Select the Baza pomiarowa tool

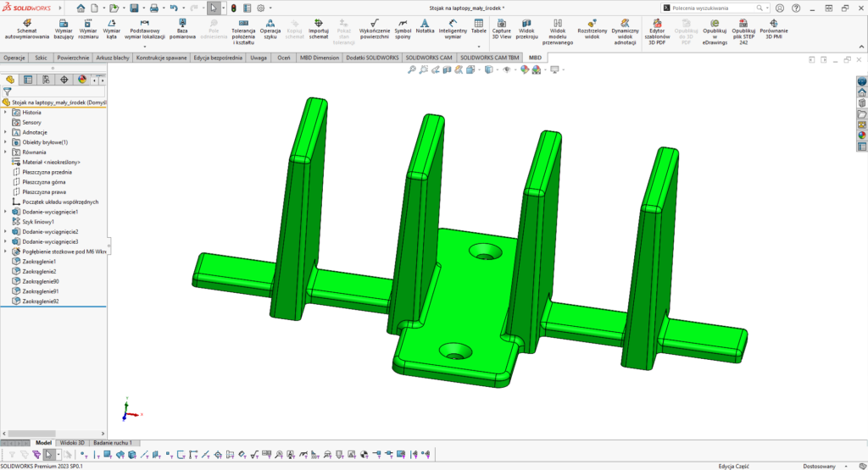(181, 29)
